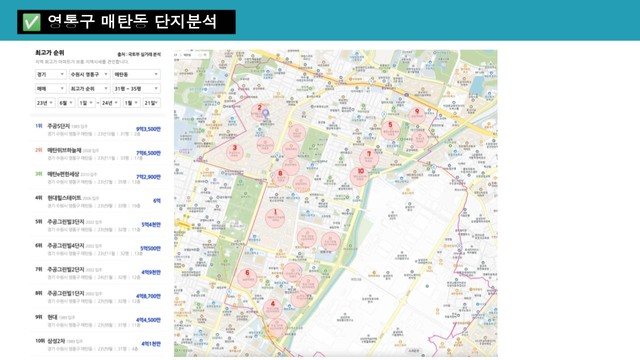The image size is (640, 360).
Task: Expand the 23년 start year dropdown
Action: coord(45,103)
